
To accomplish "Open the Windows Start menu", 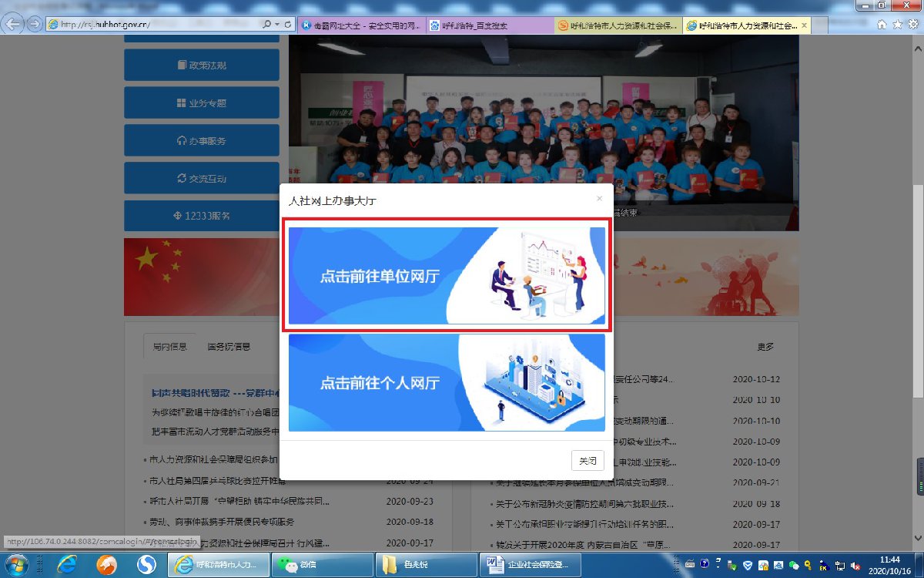I will pyautogui.click(x=16, y=565).
